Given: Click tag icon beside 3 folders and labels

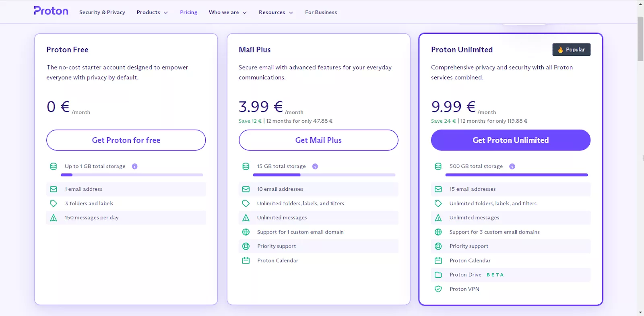Looking at the screenshot, I should (54, 204).
